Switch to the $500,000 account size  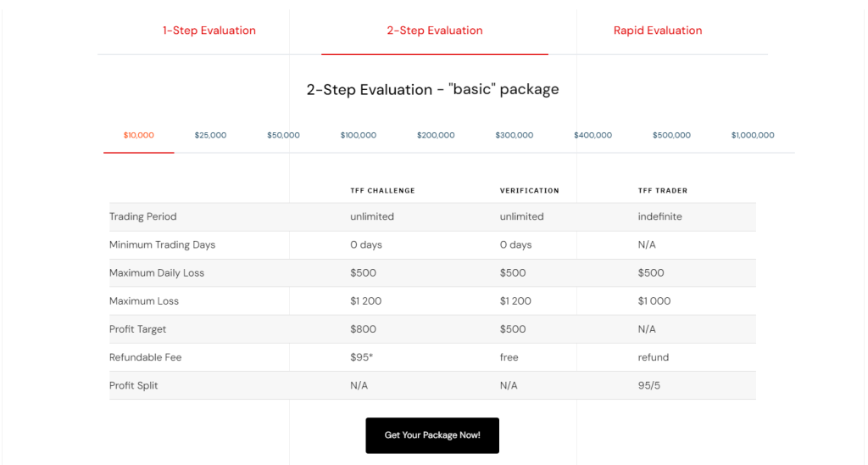[x=671, y=135]
